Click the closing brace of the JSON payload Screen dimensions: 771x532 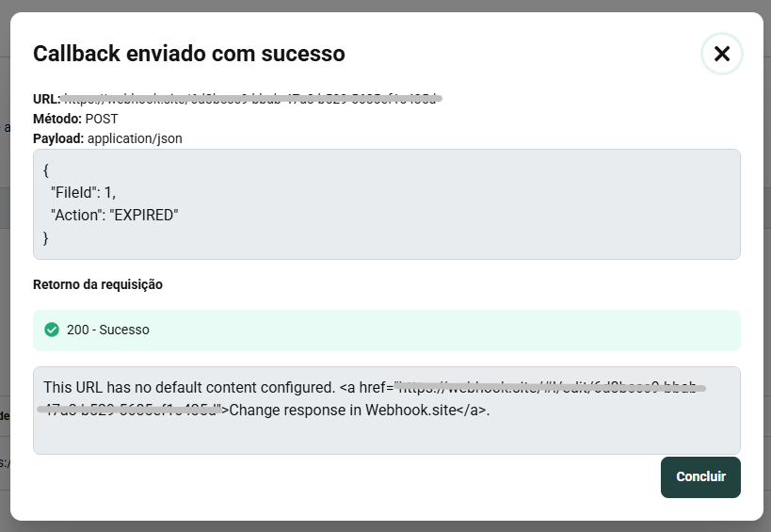coord(46,238)
